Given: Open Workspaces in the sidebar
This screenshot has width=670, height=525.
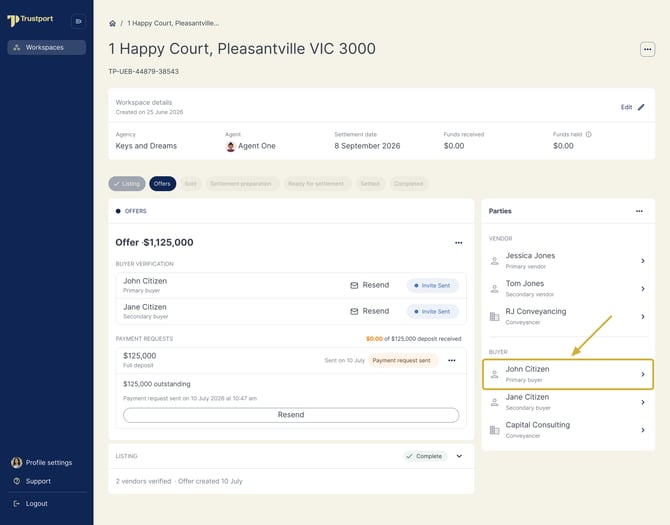Looking at the screenshot, I should coord(47,47).
